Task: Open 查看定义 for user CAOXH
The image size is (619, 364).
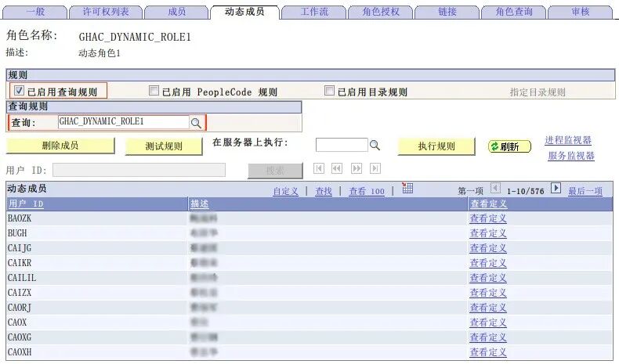Action: click(488, 352)
